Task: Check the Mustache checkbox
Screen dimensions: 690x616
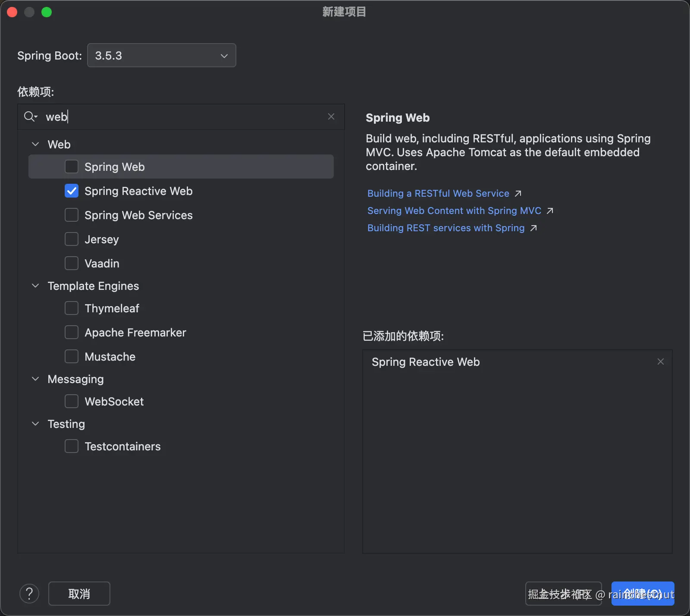Action: point(72,356)
